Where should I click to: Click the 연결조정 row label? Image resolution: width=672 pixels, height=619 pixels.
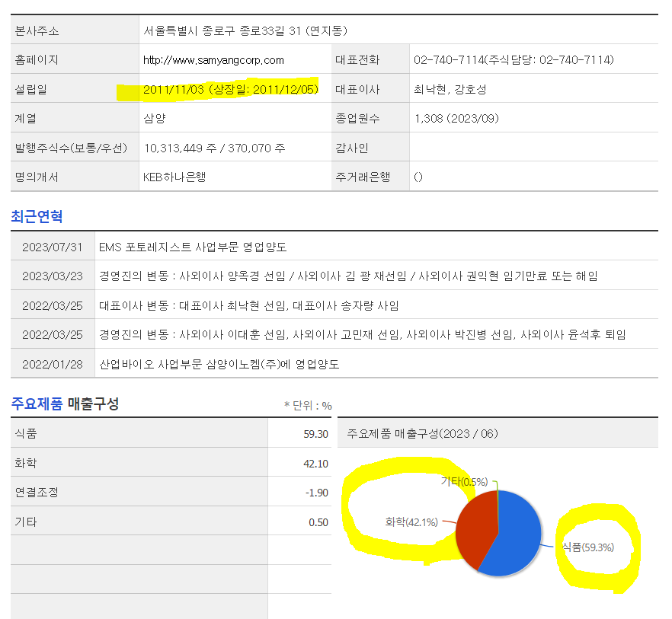(37, 492)
